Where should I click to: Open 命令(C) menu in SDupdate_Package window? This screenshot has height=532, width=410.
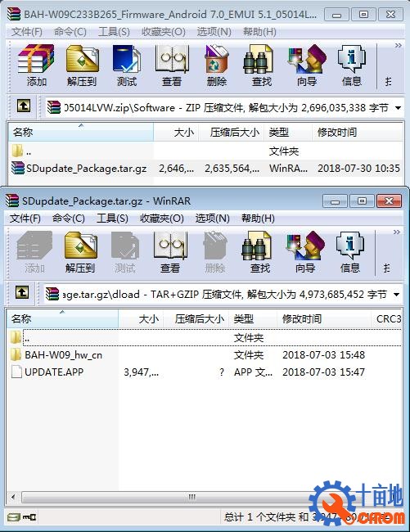coord(69,219)
